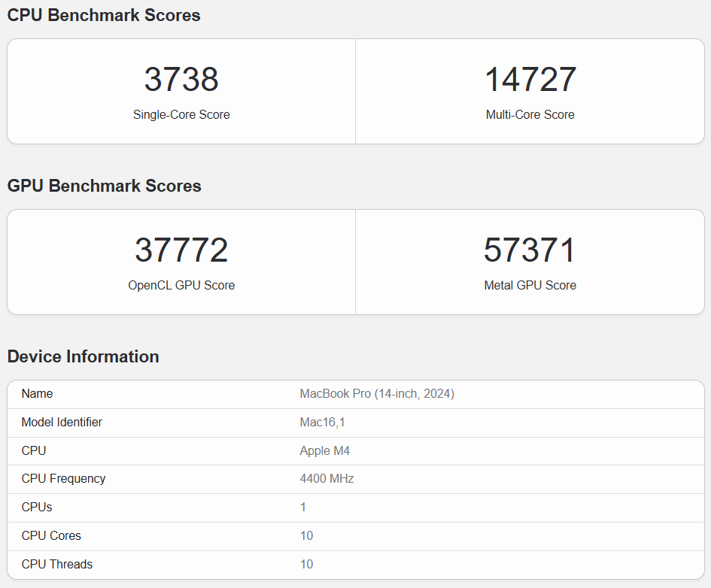Click the Single-Core Score value 3738
This screenshot has height=588, width=711.
click(x=181, y=77)
